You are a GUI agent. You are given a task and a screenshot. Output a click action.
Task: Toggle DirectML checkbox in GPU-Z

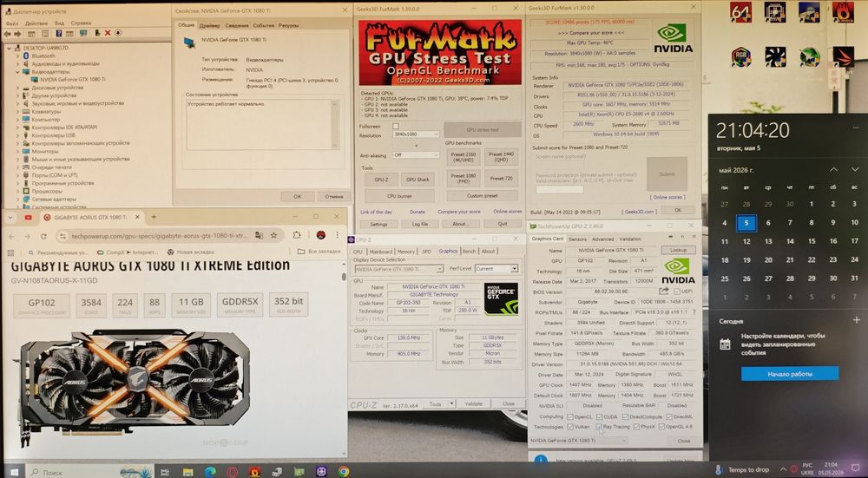669,416
